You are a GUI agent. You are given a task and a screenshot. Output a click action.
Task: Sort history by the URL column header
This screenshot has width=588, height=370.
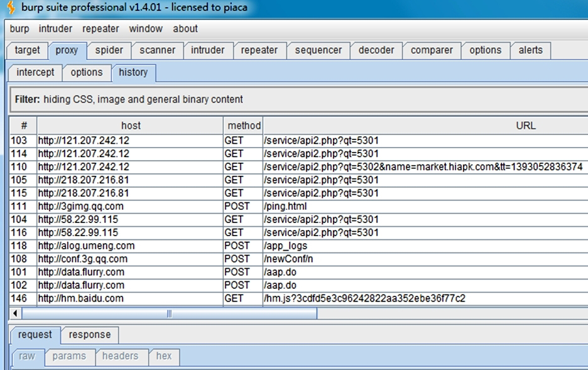(426, 126)
